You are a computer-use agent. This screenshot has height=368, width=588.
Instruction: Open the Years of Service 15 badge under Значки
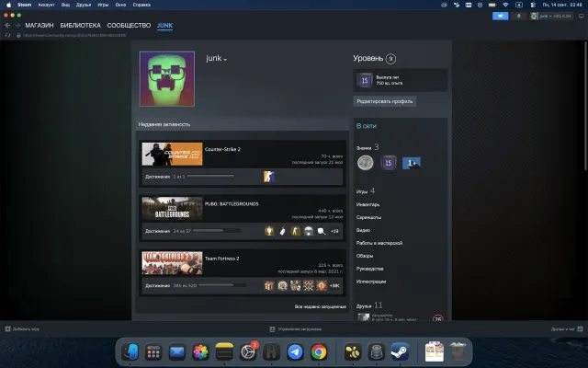(x=389, y=163)
